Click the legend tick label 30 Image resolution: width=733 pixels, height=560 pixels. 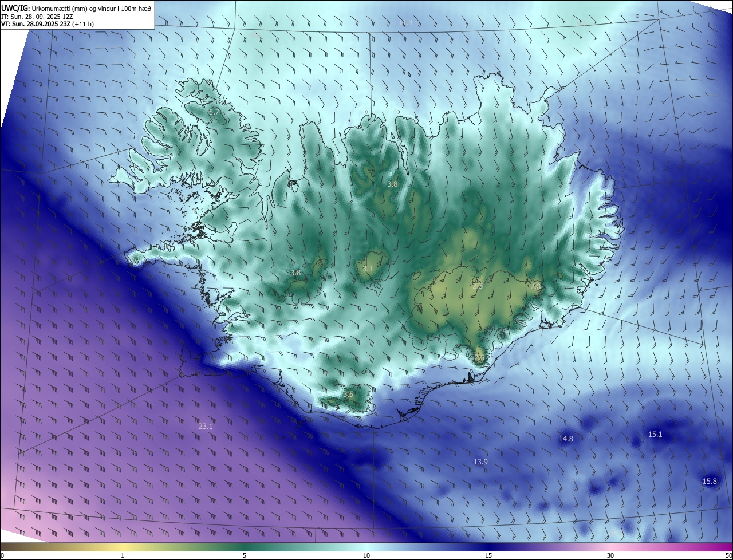pyautogui.click(x=610, y=555)
